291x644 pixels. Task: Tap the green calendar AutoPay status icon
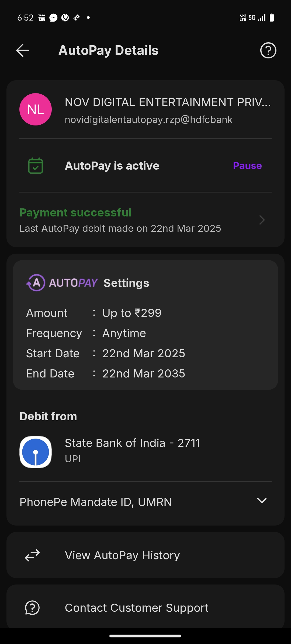point(36,166)
